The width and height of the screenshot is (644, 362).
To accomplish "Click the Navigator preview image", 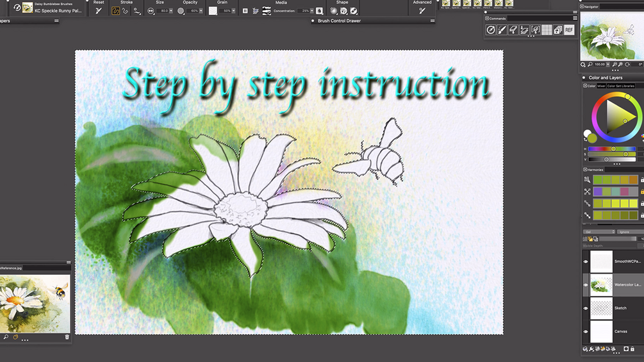I will pyautogui.click(x=612, y=36).
